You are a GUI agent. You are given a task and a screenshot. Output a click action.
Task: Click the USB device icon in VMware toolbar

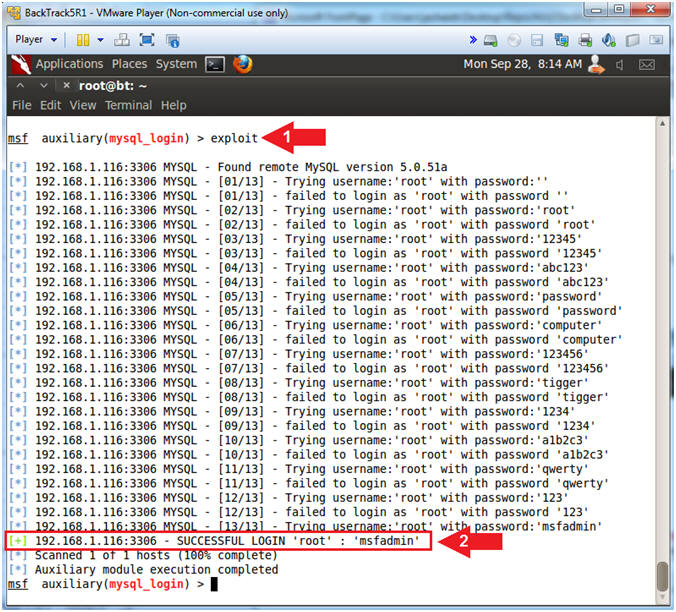pyautogui.click(x=632, y=41)
